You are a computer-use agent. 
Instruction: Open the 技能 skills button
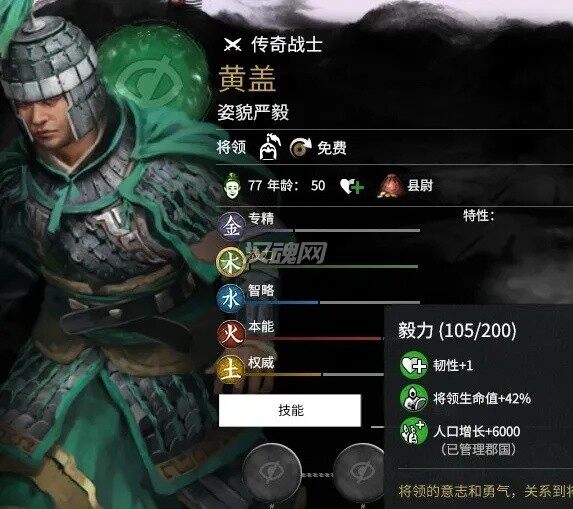pos(290,410)
